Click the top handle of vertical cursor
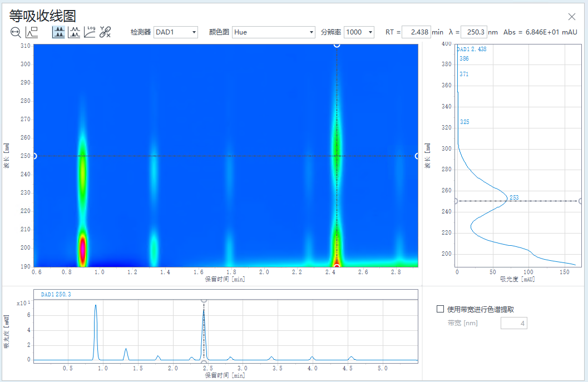The height and width of the screenshot is (382, 588). [337, 44]
